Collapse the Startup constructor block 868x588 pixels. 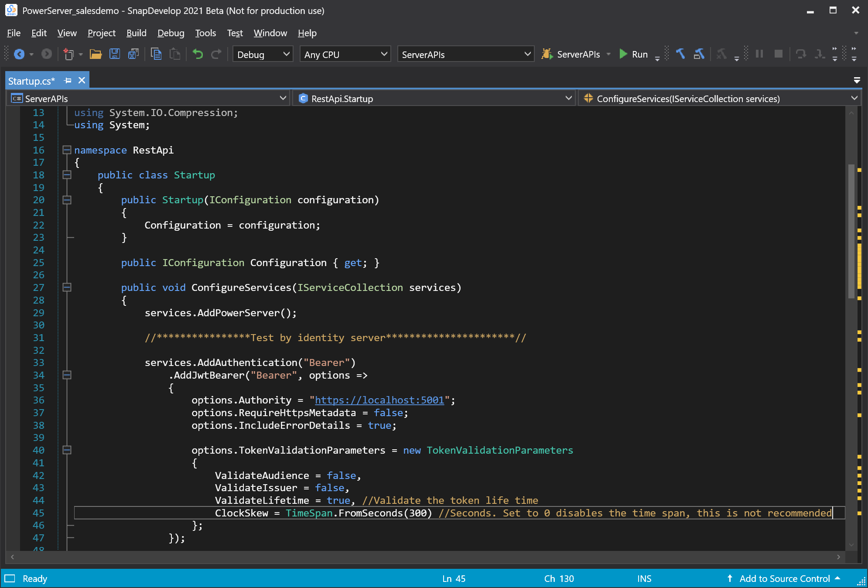(x=67, y=200)
